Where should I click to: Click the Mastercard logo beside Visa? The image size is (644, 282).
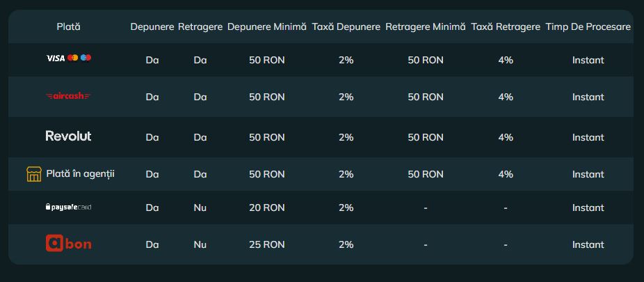pyautogui.click(x=72, y=58)
